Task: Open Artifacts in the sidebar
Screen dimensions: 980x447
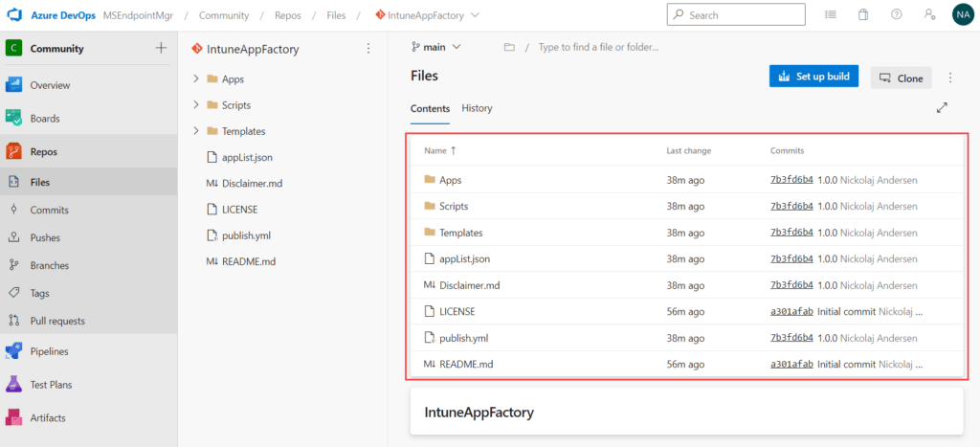Action: pyautogui.click(x=88, y=417)
